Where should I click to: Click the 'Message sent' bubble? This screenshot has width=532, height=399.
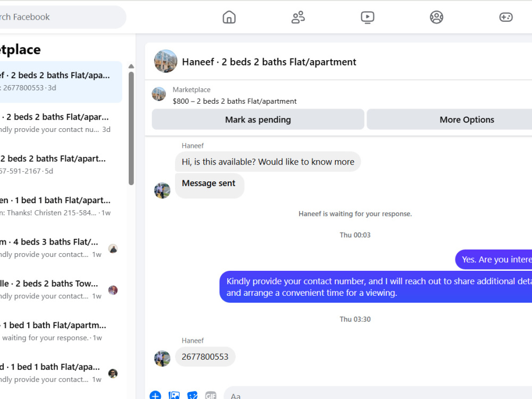click(x=209, y=186)
